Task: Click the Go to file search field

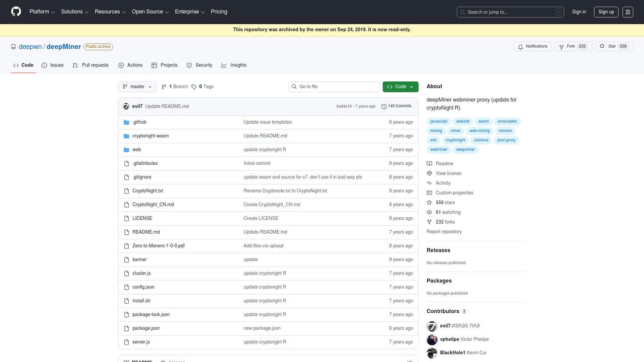Action: 334,86
